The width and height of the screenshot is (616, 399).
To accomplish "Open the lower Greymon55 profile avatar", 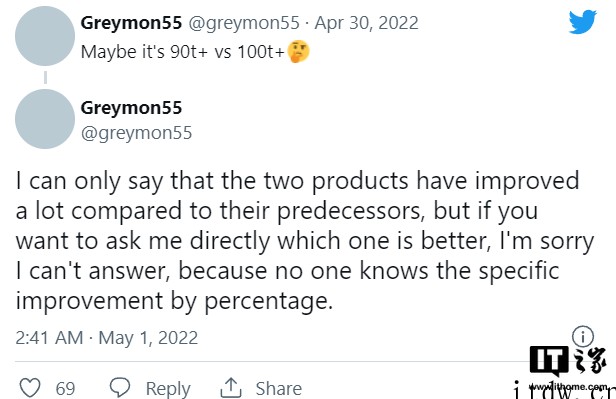I will point(45,119).
